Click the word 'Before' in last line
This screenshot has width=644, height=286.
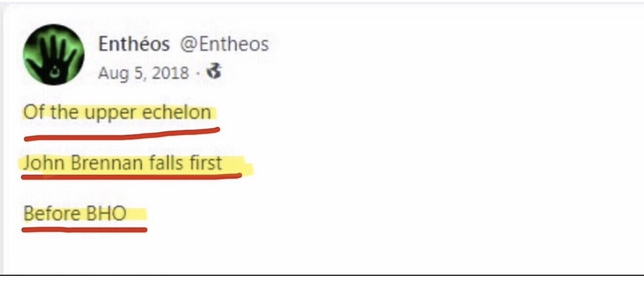[x=52, y=214]
